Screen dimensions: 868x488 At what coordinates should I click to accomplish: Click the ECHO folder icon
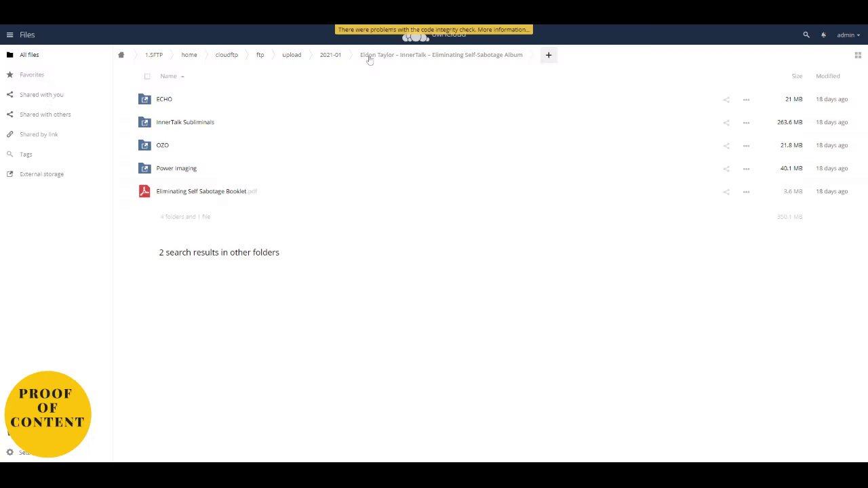click(144, 99)
